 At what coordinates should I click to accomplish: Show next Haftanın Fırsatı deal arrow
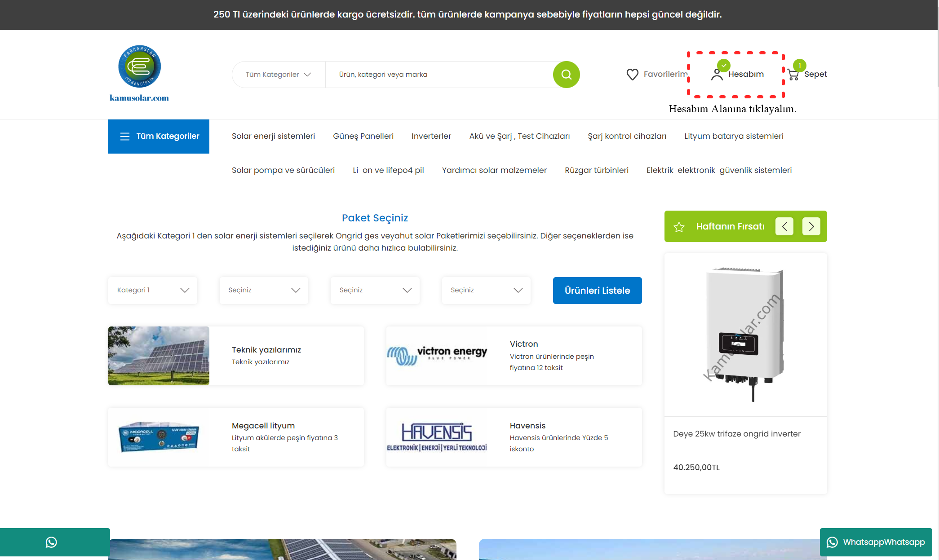tap(811, 226)
